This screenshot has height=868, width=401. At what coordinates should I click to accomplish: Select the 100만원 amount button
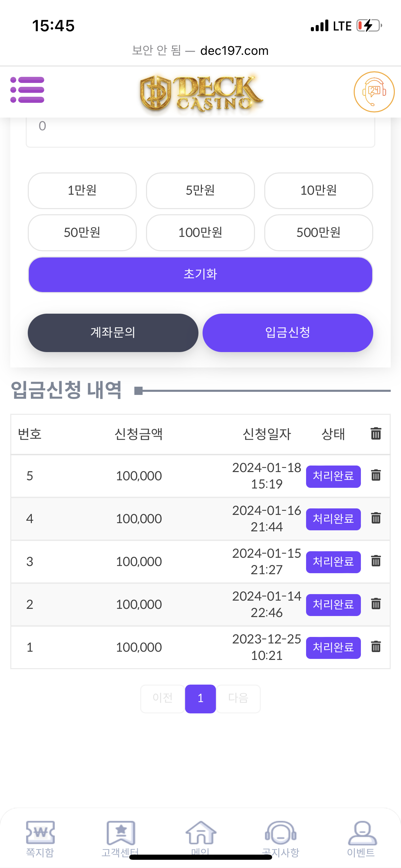point(200,233)
